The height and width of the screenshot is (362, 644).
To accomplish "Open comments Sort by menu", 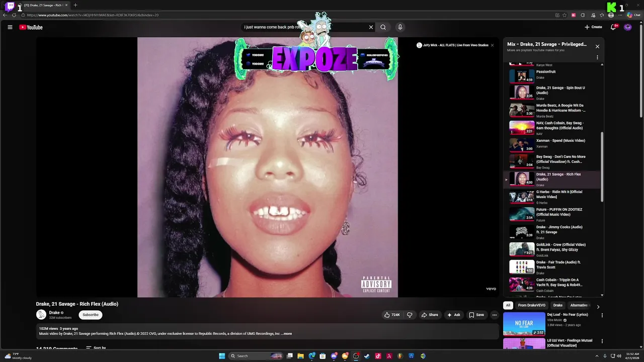I will [x=96, y=348].
